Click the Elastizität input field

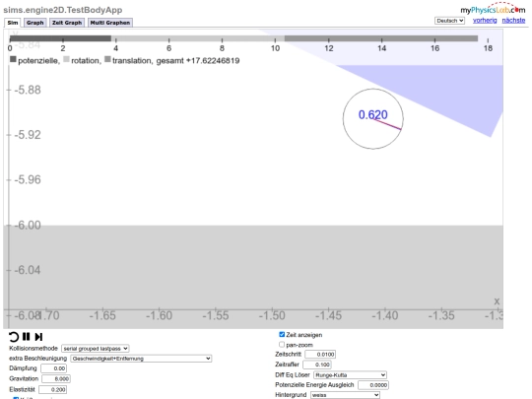click(x=52, y=389)
